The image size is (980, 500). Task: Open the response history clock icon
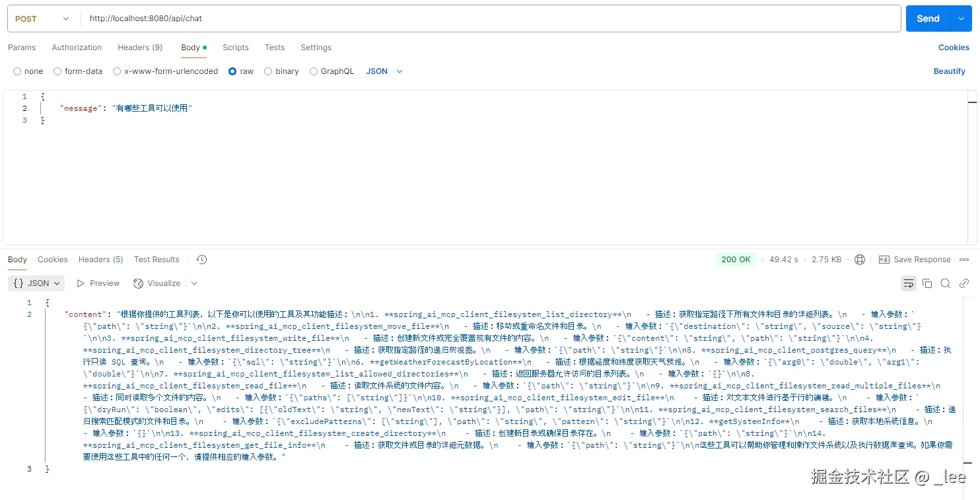click(202, 260)
